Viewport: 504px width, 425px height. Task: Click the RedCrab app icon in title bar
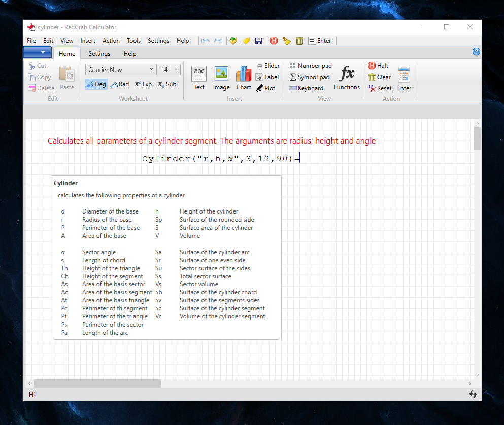31,27
